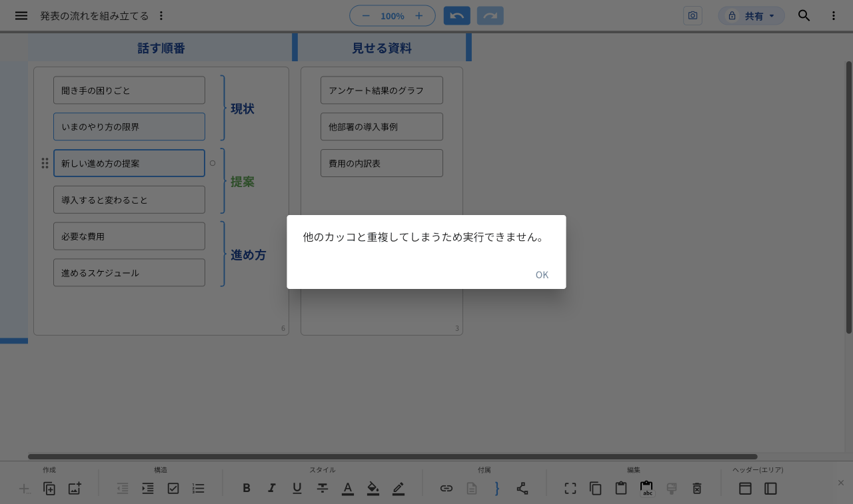Image resolution: width=853 pixels, height=504 pixels.
Task: Add a new item with plus icon
Action: coord(25,489)
